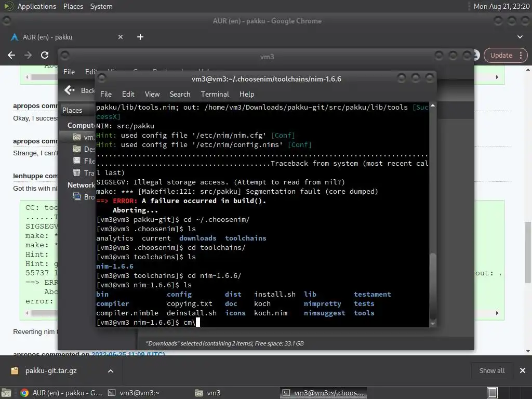
Task: Click 'compiler.nimble' in the terminal listing
Action: 127,313
